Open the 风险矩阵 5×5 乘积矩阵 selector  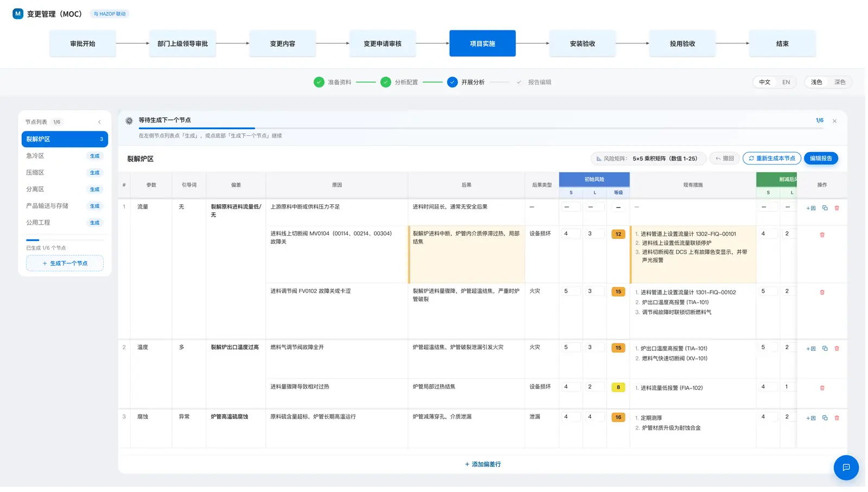click(648, 159)
